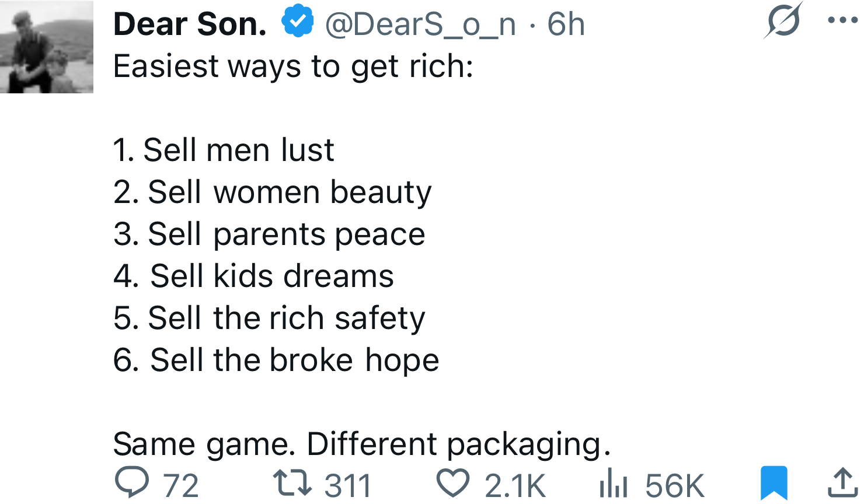Click the repost count 311

348,485
